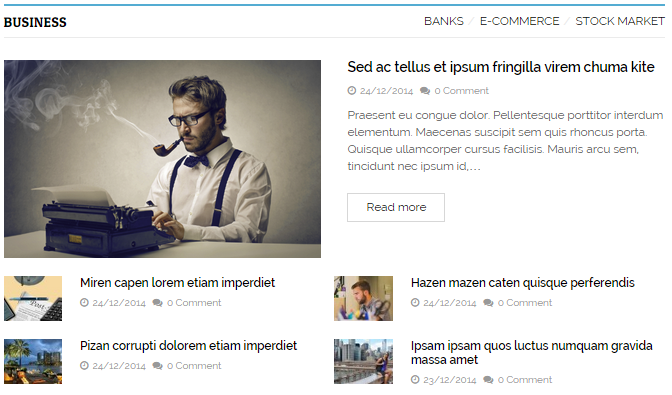Click the clock icon under the featured article

pyautogui.click(x=351, y=90)
